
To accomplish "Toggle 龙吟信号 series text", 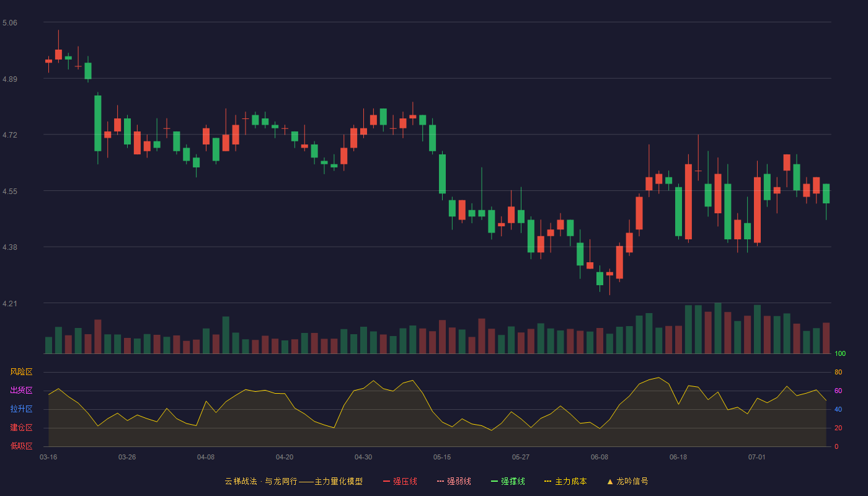I will pyautogui.click(x=632, y=481).
